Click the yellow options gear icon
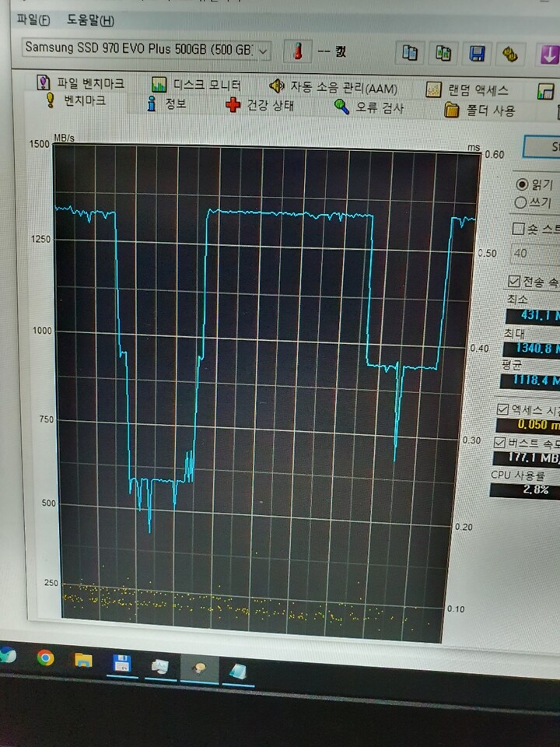 [x=510, y=54]
